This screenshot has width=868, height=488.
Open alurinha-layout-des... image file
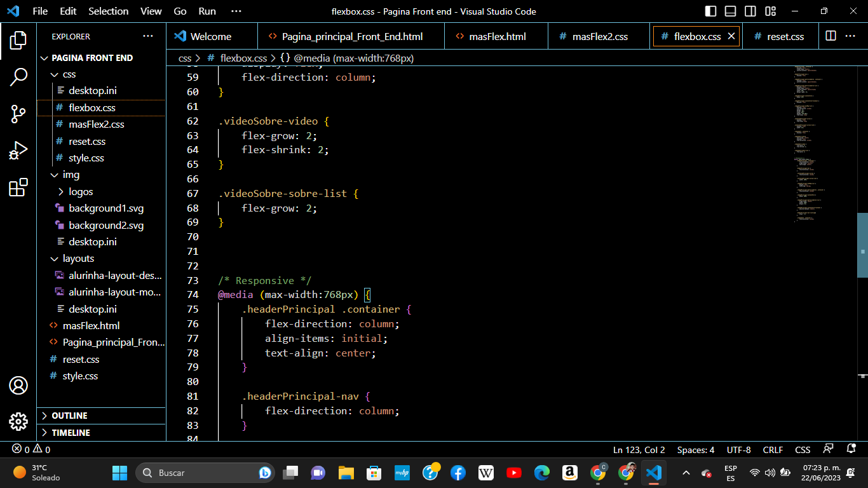(x=101, y=276)
